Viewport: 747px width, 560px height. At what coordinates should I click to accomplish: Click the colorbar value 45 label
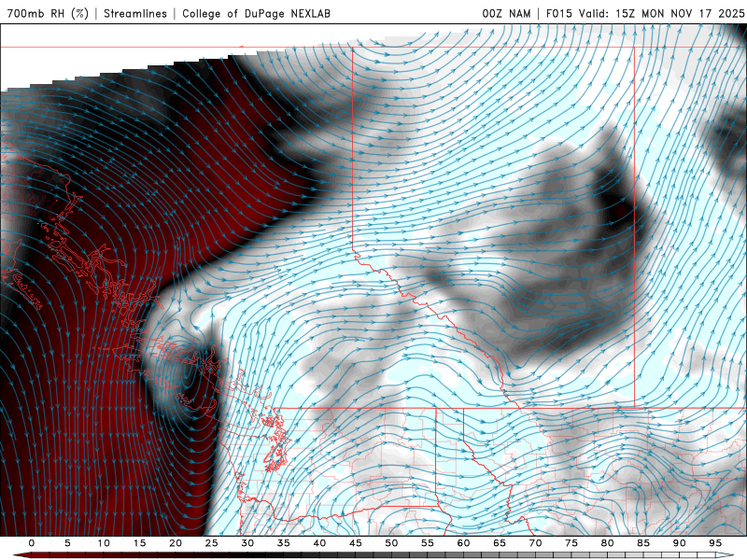click(356, 543)
